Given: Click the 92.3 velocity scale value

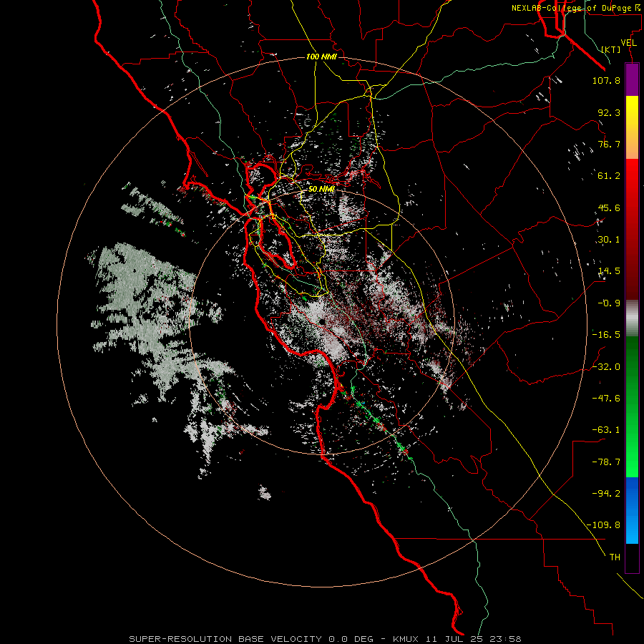Looking at the screenshot, I should [609, 112].
